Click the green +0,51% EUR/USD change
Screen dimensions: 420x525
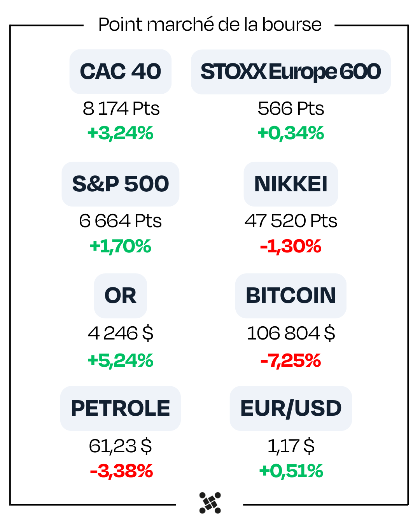click(x=290, y=471)
